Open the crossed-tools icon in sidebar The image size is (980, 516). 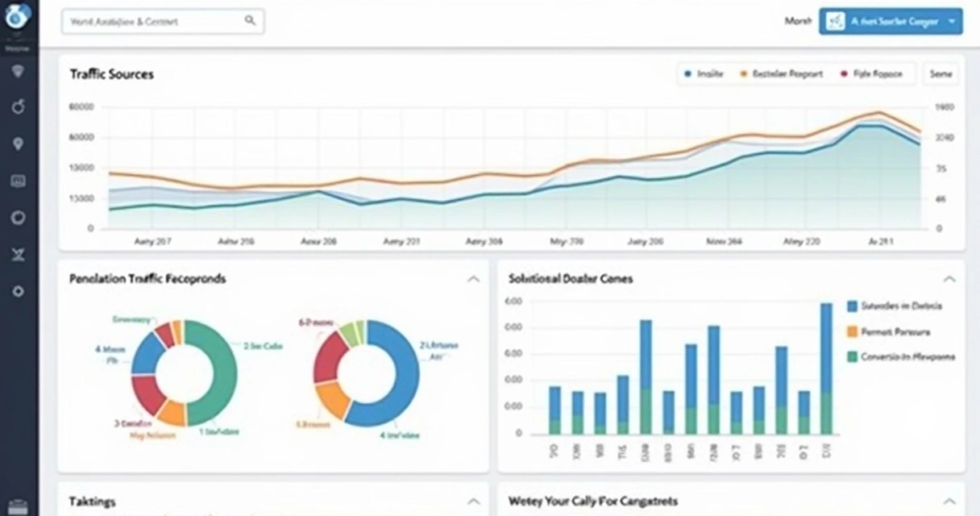pos(18,255)
